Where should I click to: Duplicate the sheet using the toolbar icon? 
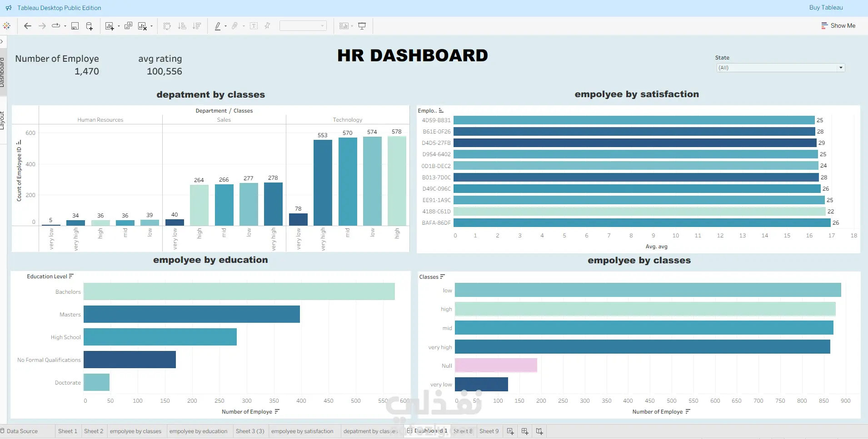[x=128, y=26]
